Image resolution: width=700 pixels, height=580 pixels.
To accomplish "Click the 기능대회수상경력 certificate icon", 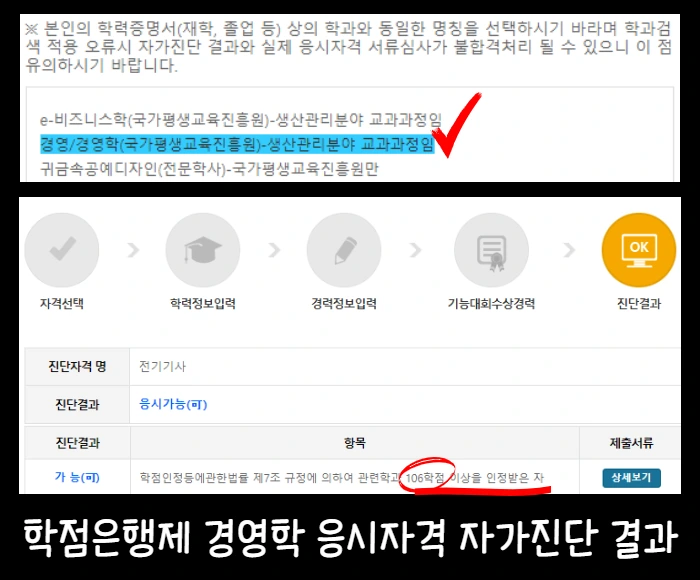I will point(492,250).
